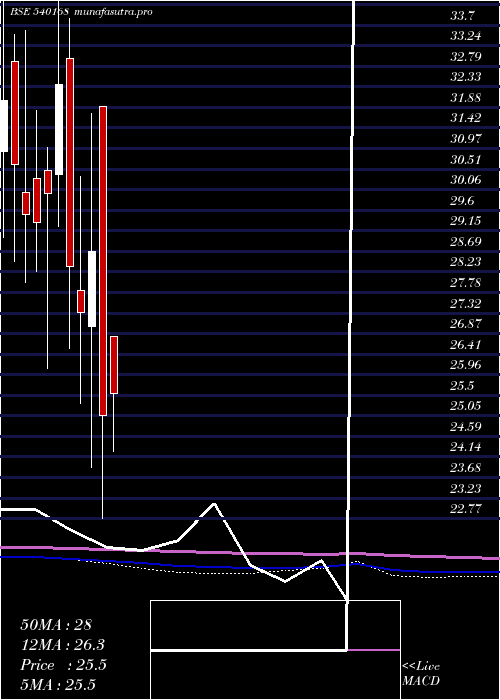Click the 31.88 price axis label

pos(466,98)
